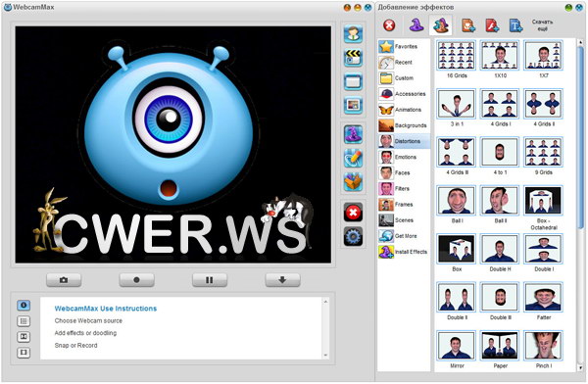Apply the 9 Grids effect
This screenshot has height=384, width=588.
[x=543, y=152]
